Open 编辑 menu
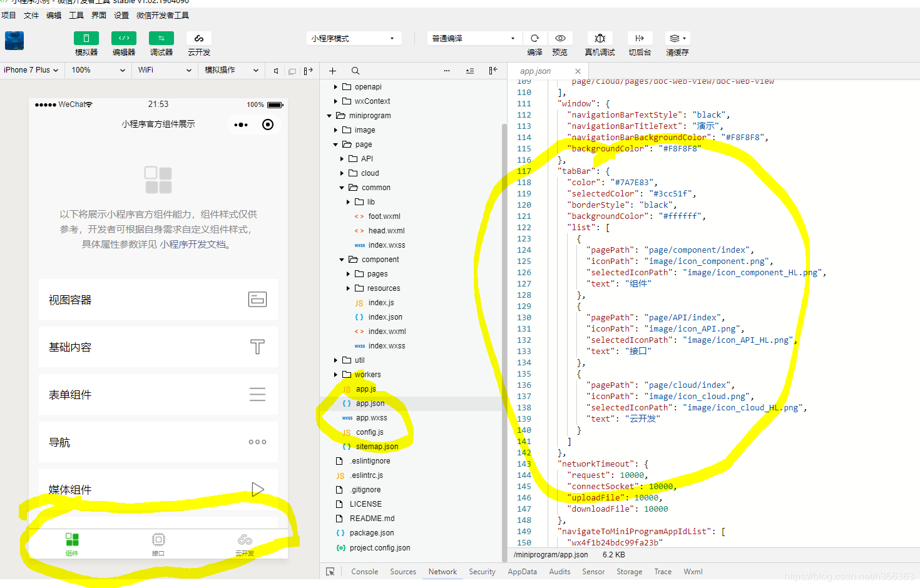 point(54,16)
